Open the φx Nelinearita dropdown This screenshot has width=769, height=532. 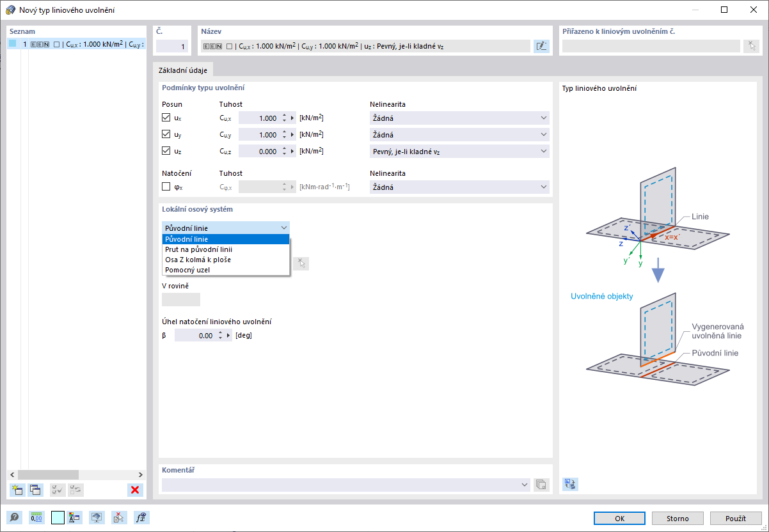[x=459, y=187]
